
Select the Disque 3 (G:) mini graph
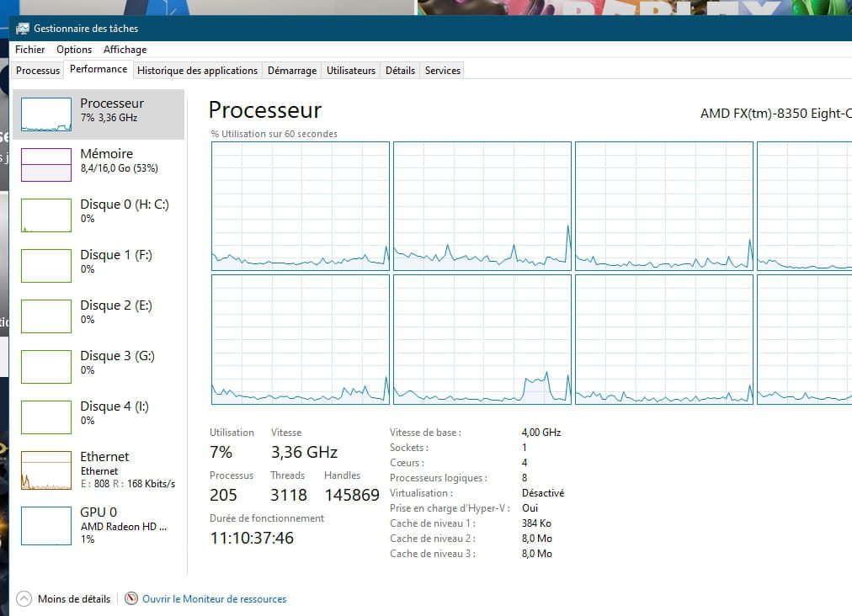(46, 367)
